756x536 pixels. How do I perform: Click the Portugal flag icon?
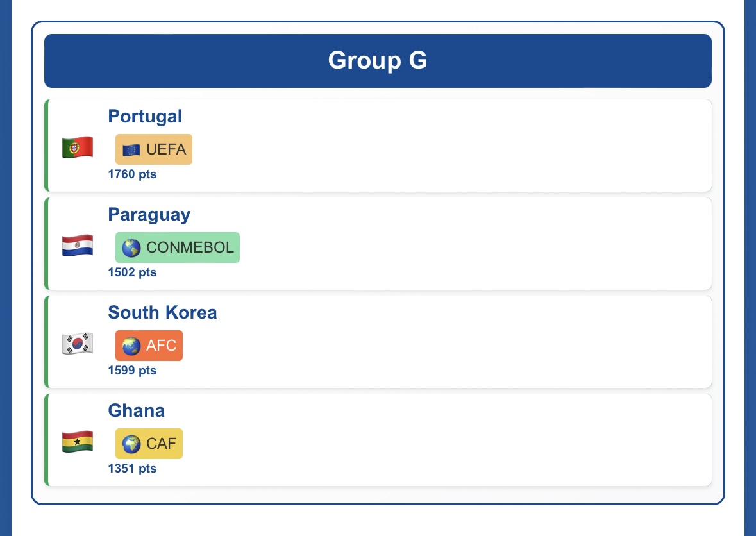coord(78,147)
